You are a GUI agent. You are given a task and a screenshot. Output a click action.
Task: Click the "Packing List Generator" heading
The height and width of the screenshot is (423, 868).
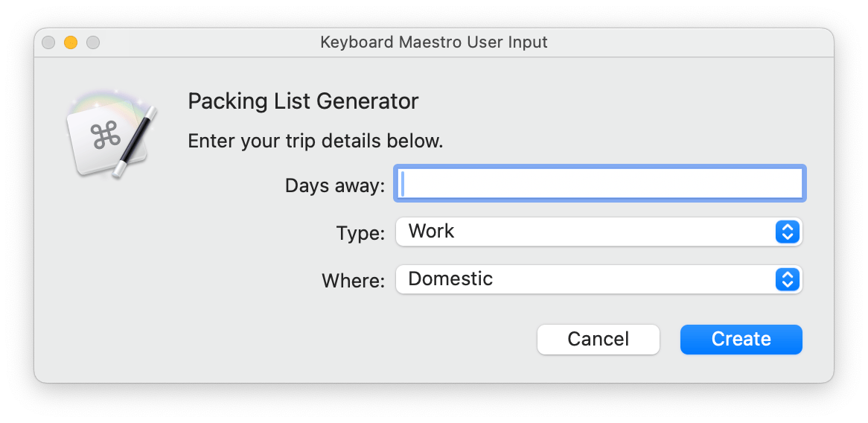point(303,101)
